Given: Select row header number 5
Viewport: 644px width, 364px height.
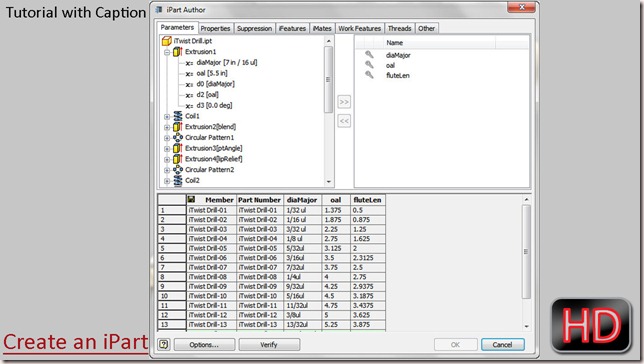Looking at the screenshot, I should point(172,248).
